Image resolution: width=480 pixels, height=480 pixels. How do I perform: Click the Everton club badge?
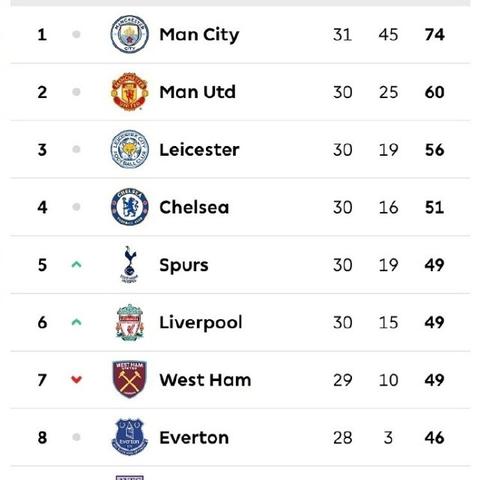(x=130, y=437)
